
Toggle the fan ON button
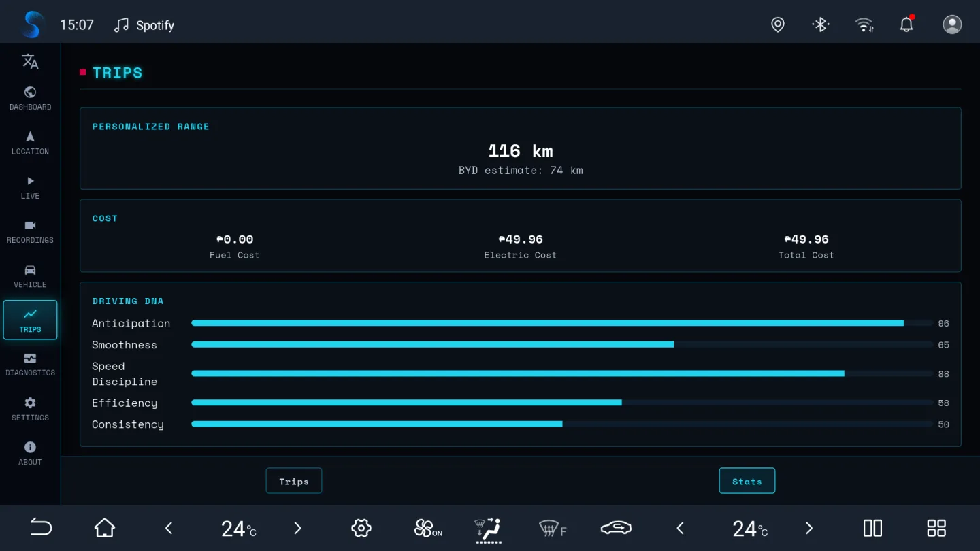coord(427,528)
